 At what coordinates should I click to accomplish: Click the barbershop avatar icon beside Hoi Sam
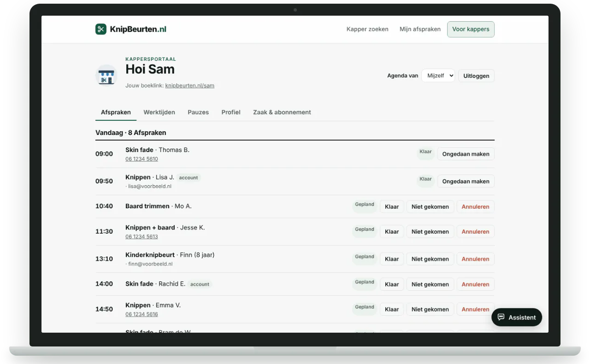[x=106, y=76]
